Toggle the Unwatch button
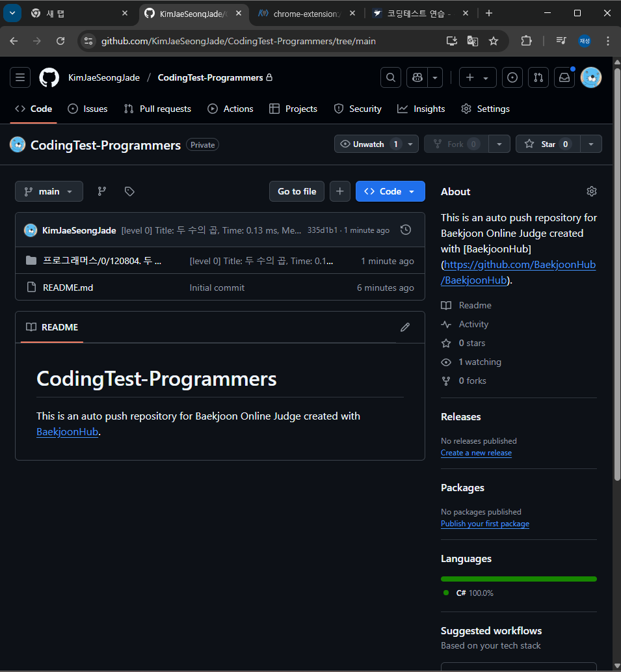The image size is (621, 672). pos(368,144)
